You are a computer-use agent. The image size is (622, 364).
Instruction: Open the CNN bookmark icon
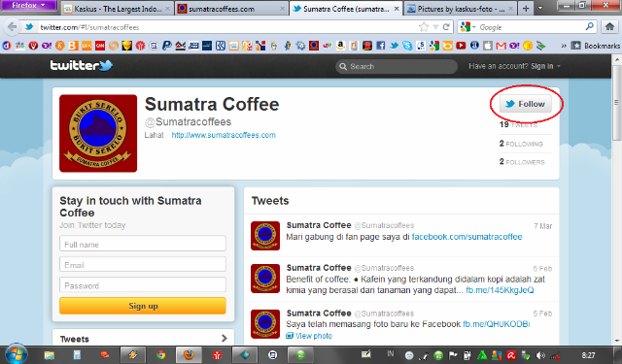click(100, 46)
